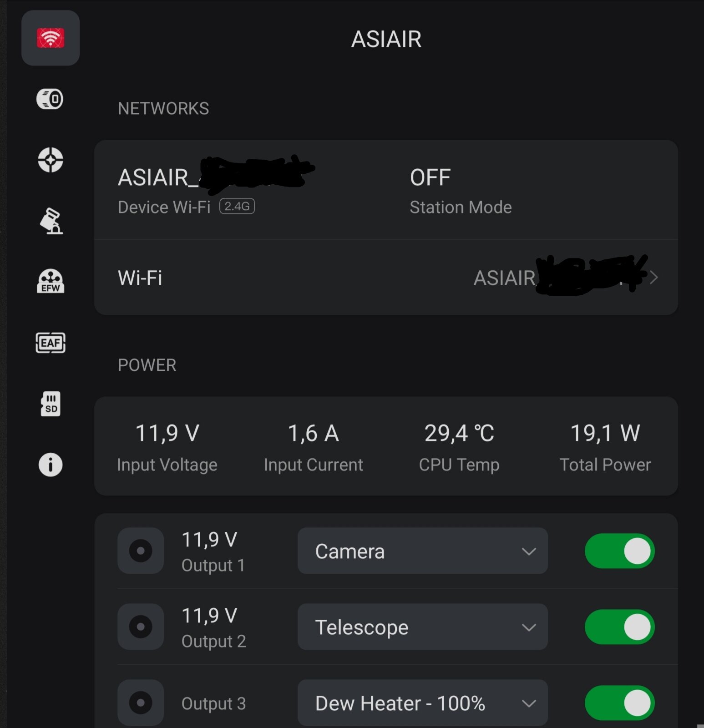Screen dimensions: 704x728
Task: Expand the Telescope device type dropdown
Action: pyautogui.click(x=422, y=627)
